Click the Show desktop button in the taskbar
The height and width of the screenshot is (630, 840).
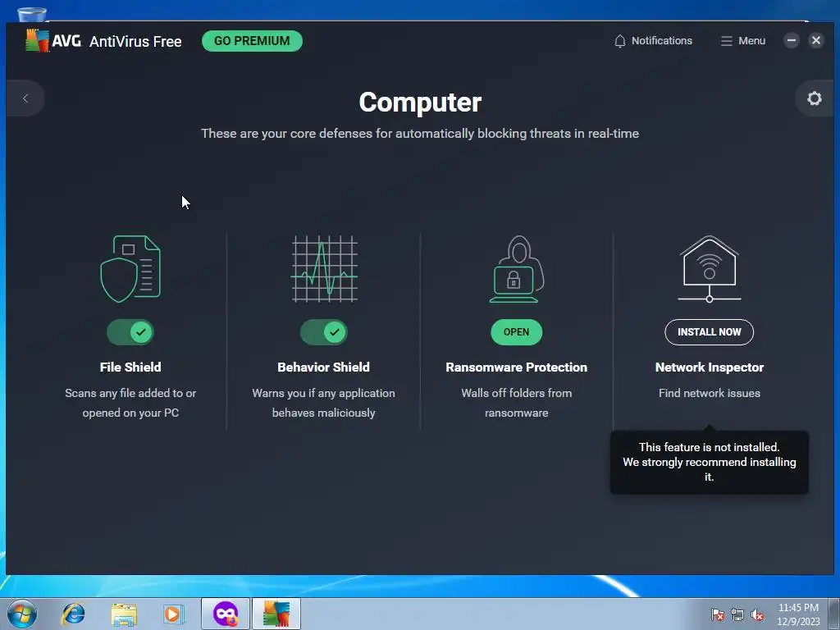[834, 614]
